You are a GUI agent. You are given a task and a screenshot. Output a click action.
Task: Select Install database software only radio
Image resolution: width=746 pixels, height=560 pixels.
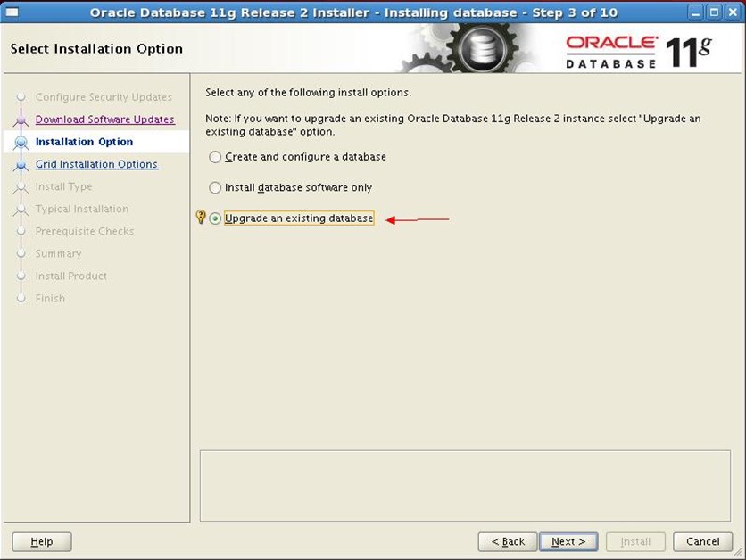tap(215, 188)
